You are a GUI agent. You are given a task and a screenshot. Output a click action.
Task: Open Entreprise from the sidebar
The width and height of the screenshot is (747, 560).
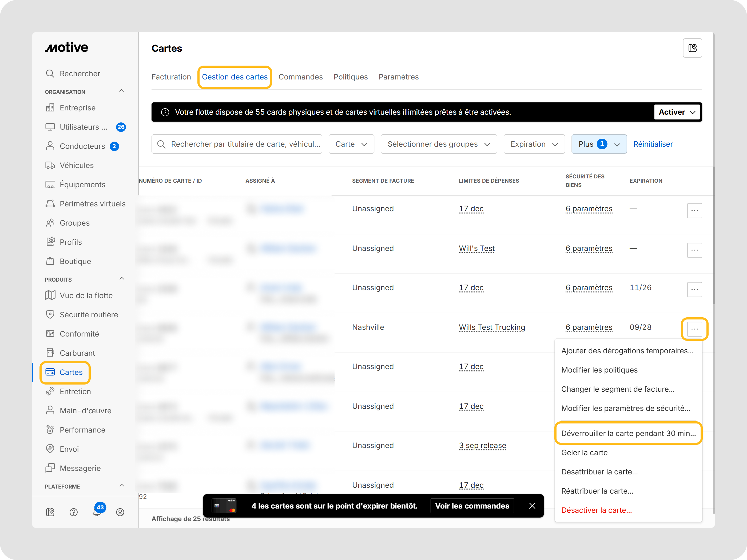77,108
